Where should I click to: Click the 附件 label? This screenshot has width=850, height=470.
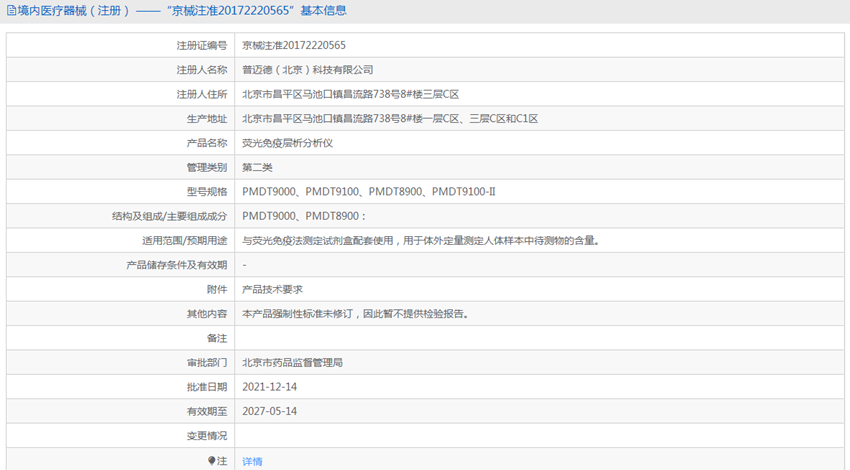[x=217, y=289]
